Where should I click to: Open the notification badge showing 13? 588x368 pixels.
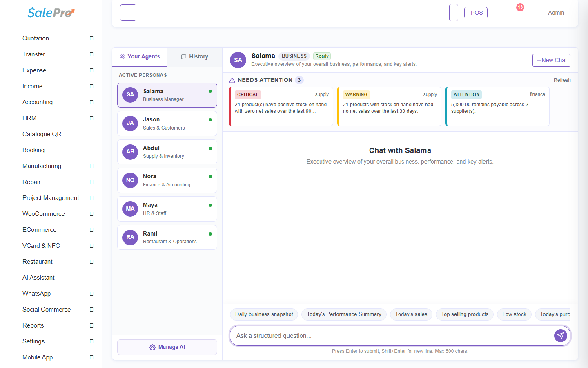point(520,7)
